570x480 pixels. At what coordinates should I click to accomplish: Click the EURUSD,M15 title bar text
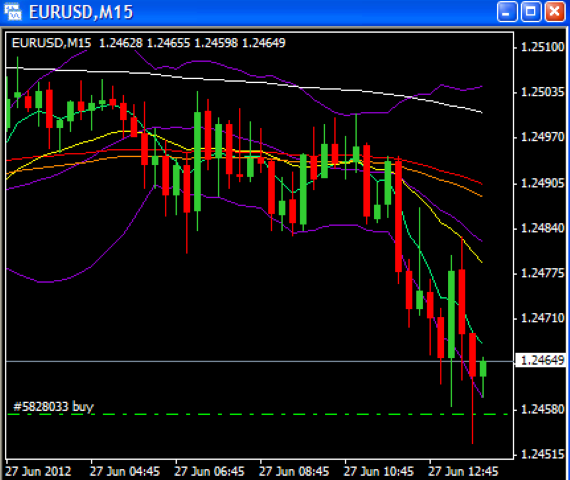pyautogui.click(x=81, y=12)
